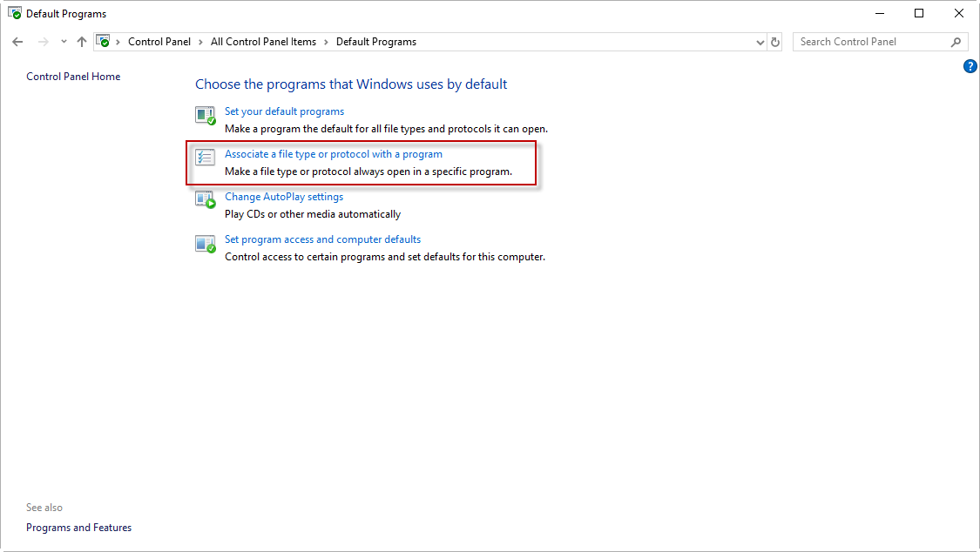Image resolution: width=980 pixels, height=552 pixels.
Task: Navigate to All Control Panel Items breadcrumb
Action: click(263, 42)
